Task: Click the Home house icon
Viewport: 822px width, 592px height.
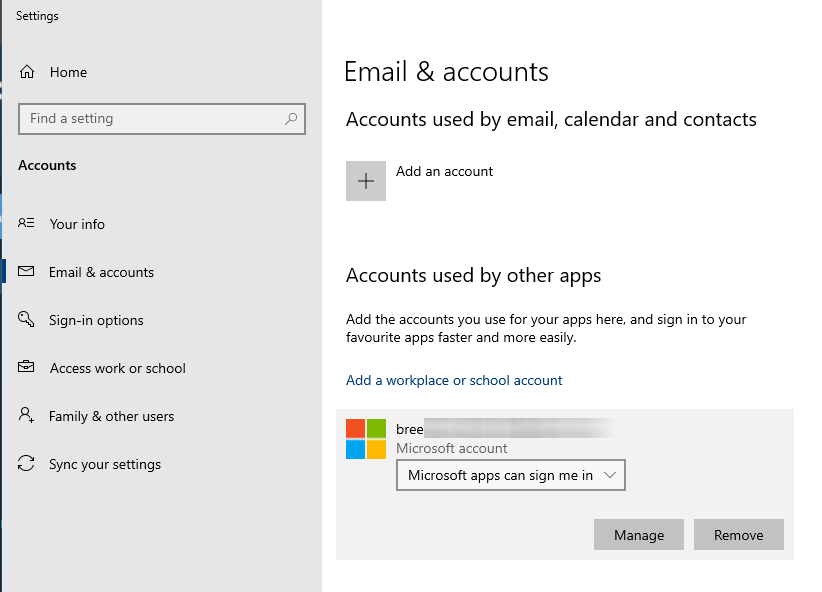Action: (27, 72)
